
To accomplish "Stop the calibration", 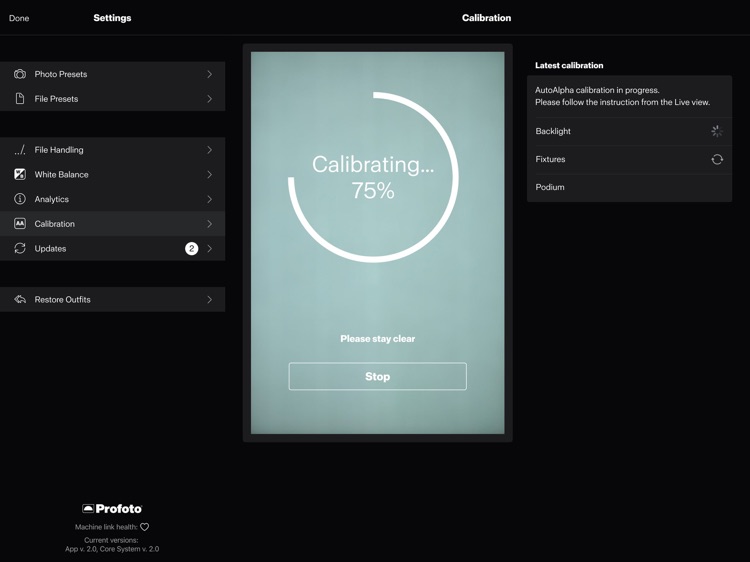I will (x=377, y=376).
